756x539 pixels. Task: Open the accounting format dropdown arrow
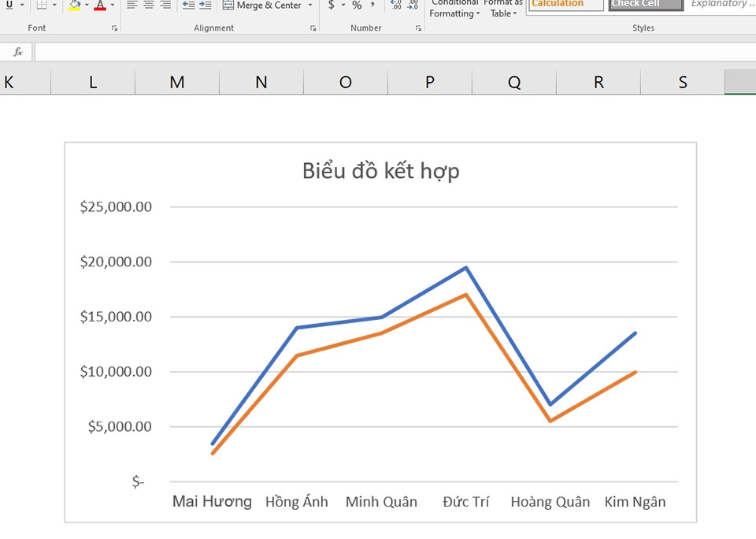pos(343,6)
